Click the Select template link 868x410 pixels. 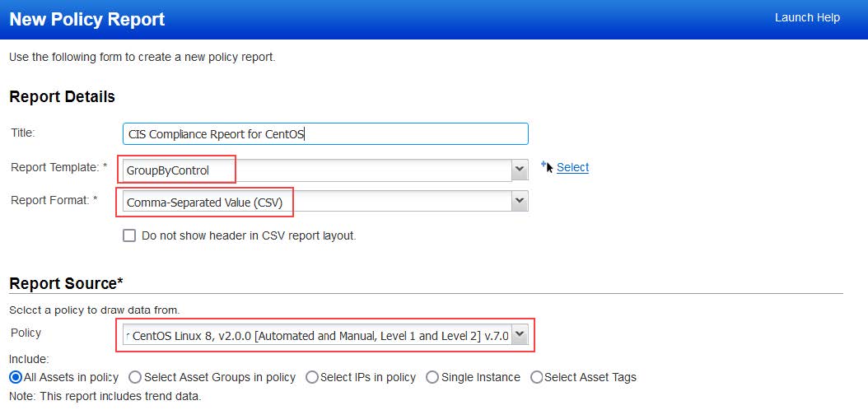(572, 168)
